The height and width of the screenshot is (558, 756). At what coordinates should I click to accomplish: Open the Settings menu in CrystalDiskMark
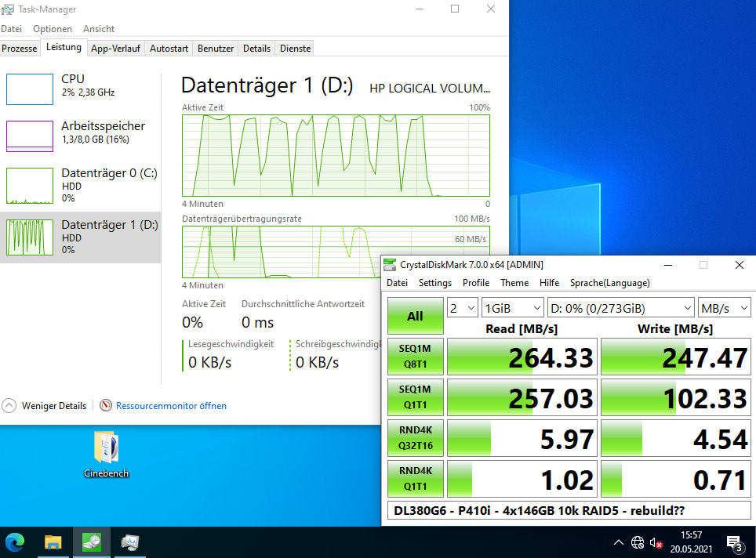click(x=435, y=283)
